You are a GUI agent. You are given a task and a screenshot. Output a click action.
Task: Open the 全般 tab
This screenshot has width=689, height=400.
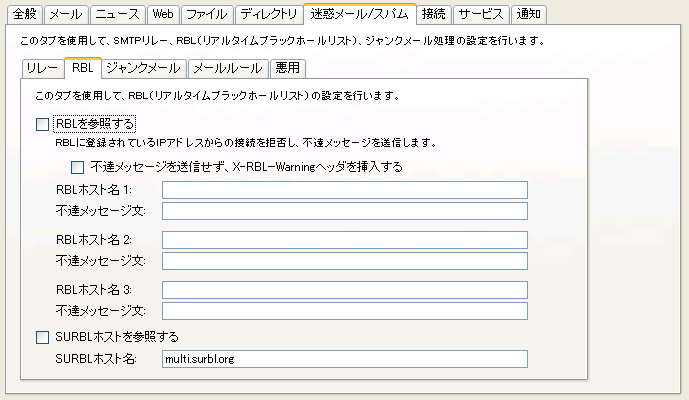tap(25, 14)
